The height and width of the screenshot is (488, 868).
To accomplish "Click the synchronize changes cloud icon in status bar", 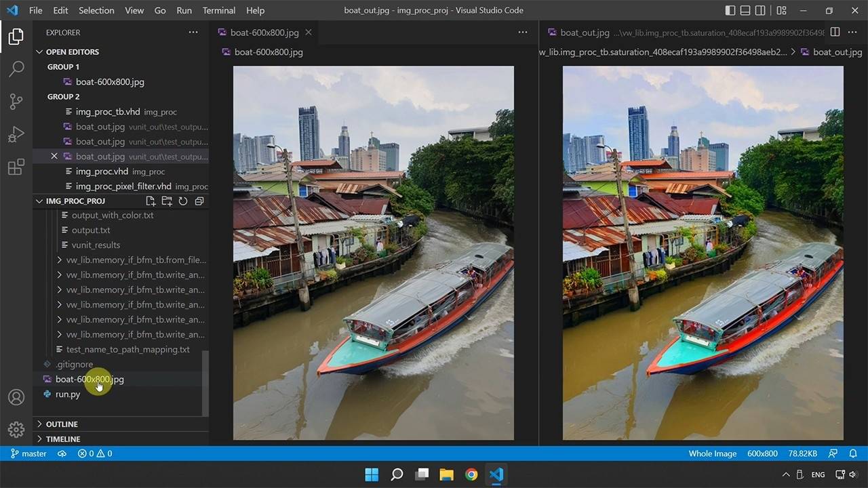I will coord(62,453).
